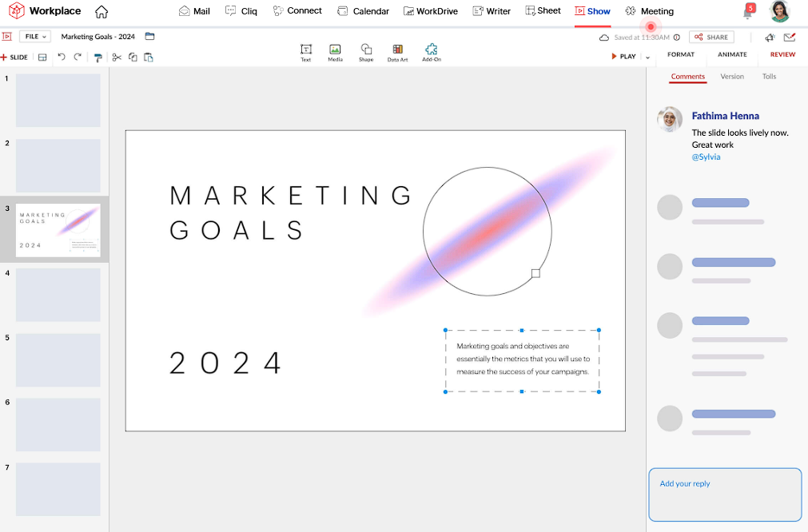Click the format painter icon
This screenshot has width=808, height=532.
click(98, 58)
